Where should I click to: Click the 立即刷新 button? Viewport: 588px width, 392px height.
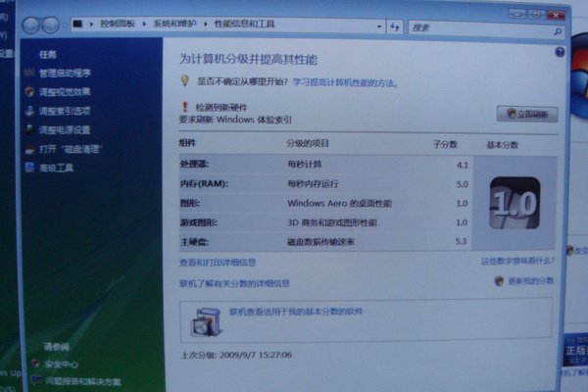click(527, 114)
